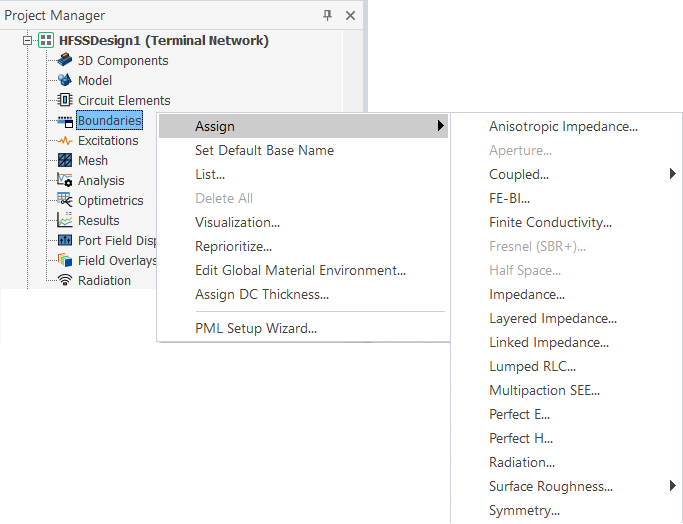The width and height of the screenshot is (683, 524).
Task: Click the HFSSDesign1 design grid icon
Action: tap(46, 40)
